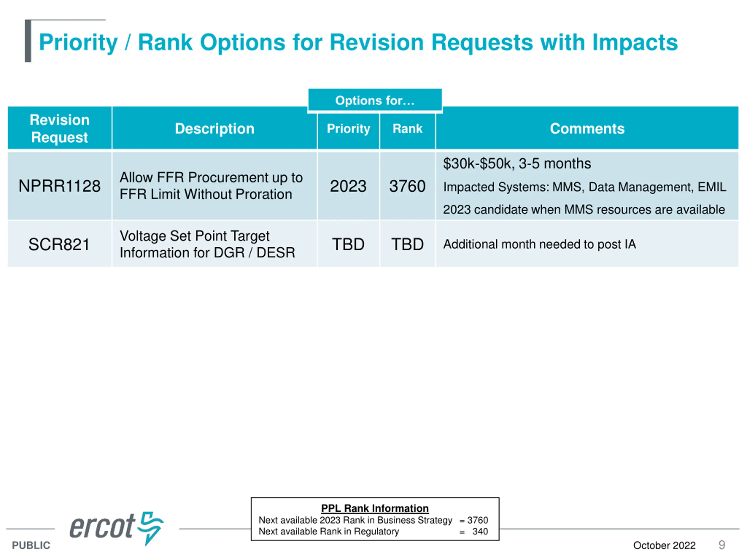Select 'Additional month needed to post IA' comment
The height and width of the screenshot is (560, 747).
coord(540,244)
